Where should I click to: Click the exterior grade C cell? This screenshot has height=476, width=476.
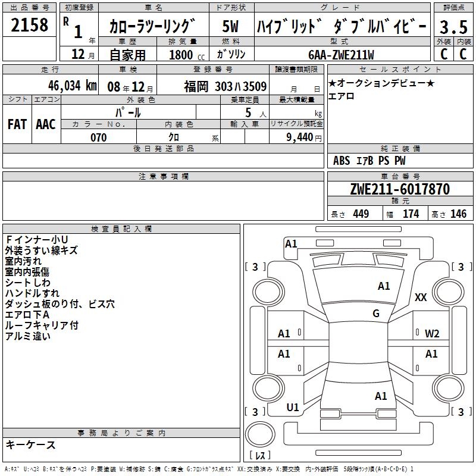443,54
